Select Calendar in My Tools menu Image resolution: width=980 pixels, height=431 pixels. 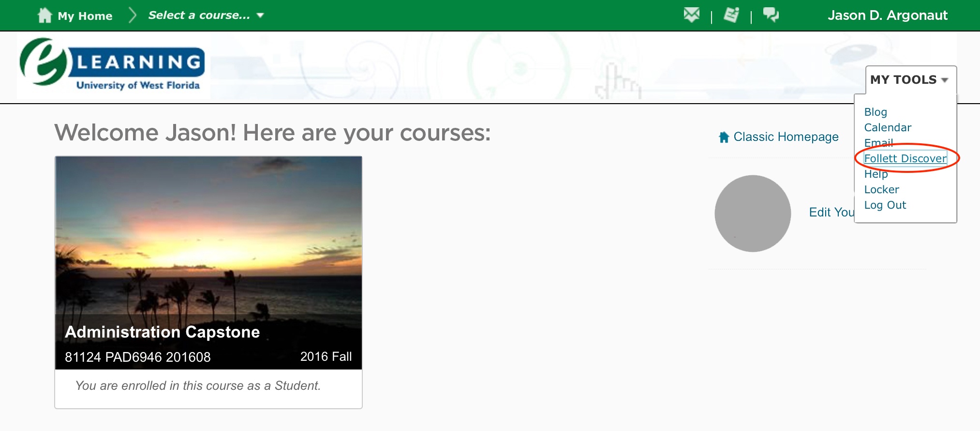click(888, 127)
